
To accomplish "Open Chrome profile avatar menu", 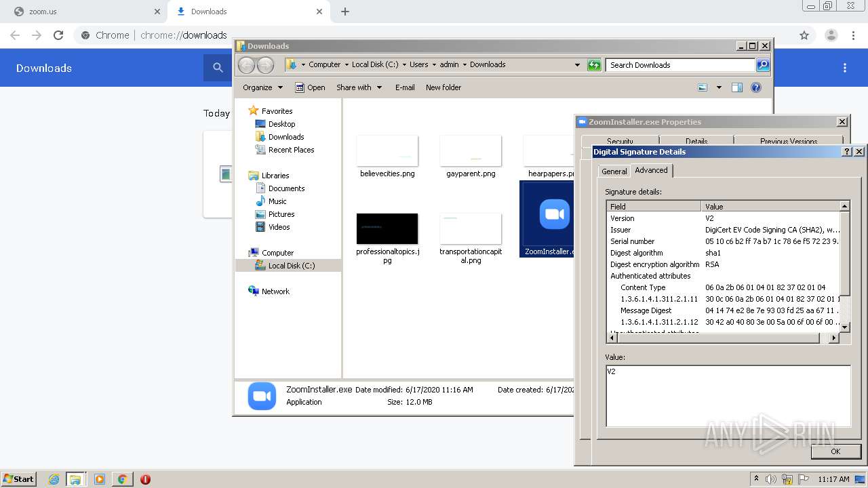I will click(831, 35).
